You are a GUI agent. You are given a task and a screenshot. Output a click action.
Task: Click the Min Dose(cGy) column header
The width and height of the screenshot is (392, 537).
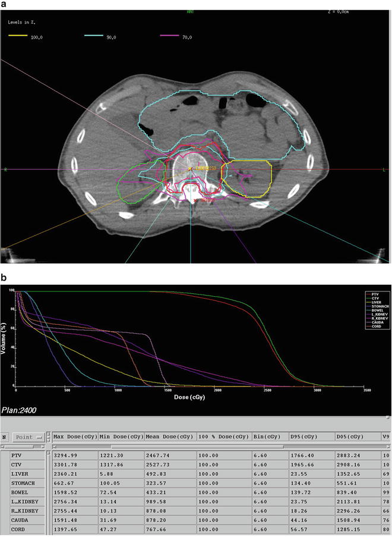[122, 436]
